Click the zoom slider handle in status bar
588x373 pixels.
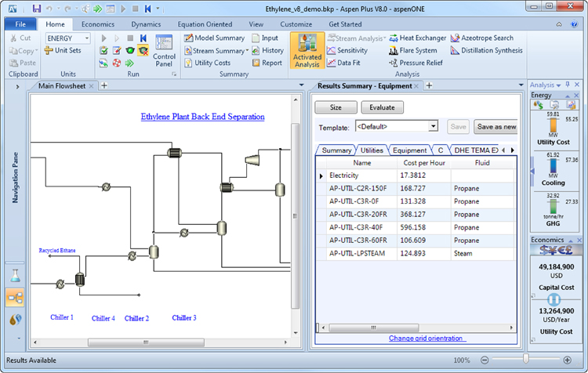coord(526,359)
